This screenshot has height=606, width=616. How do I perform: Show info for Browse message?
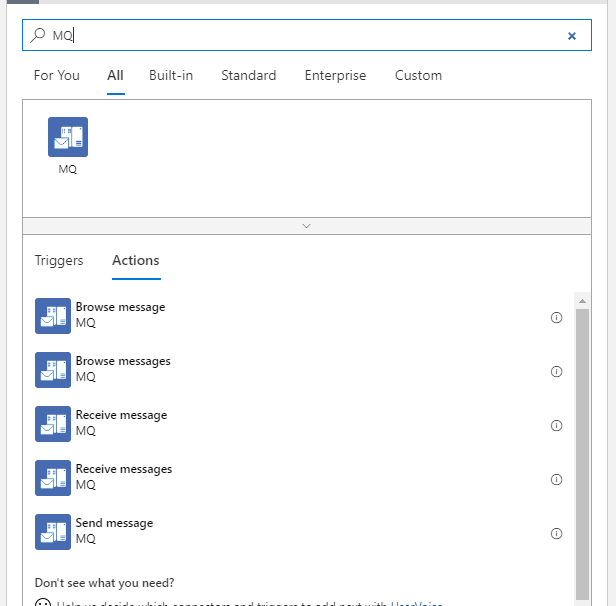pyautogui.click(x=556, y=317)
